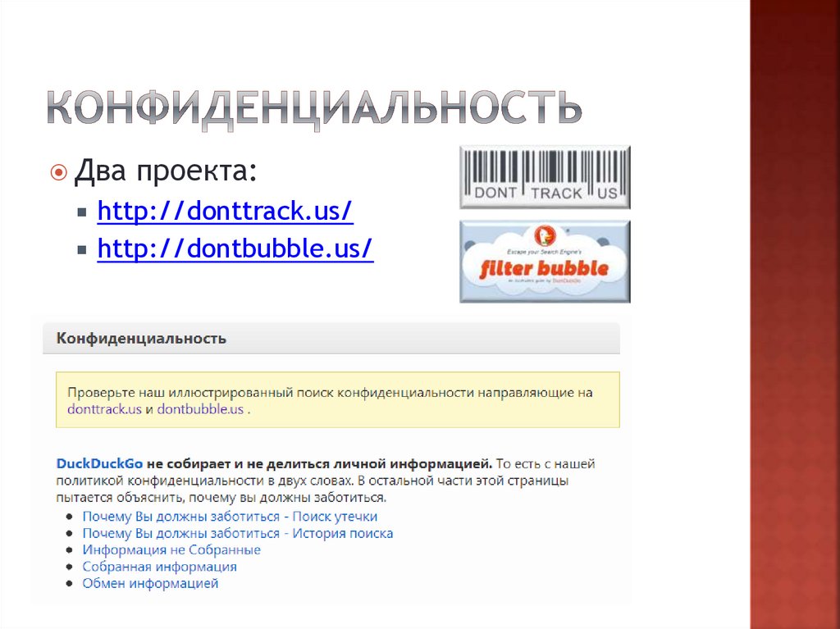Click the square bullet before dontbubble.us link
Screen dimensions: 840x629
(82, 249)
